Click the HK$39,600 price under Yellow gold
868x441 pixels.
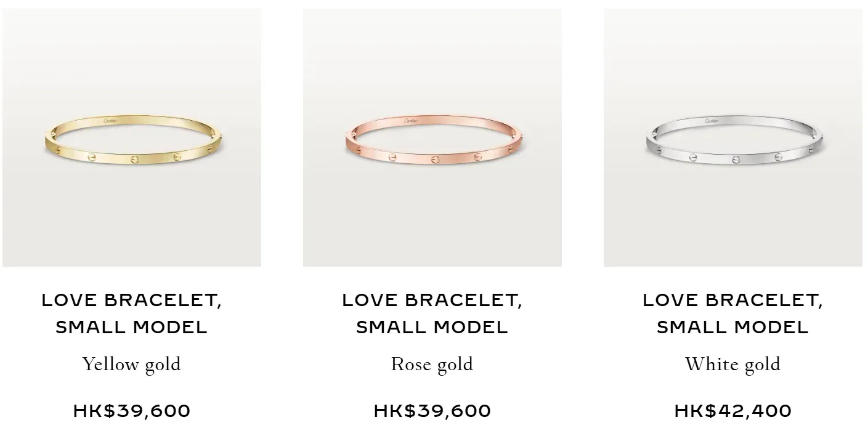tap(132, 411)
